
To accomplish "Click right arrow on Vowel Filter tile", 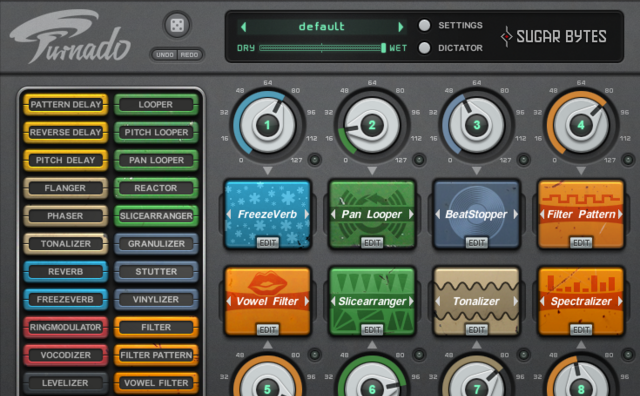I will (307, 301).
